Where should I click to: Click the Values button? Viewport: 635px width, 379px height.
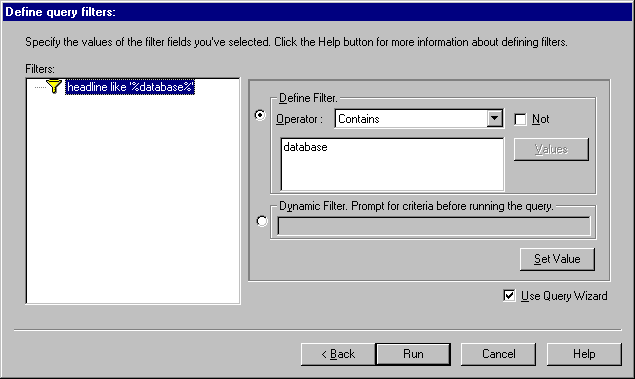551,149
